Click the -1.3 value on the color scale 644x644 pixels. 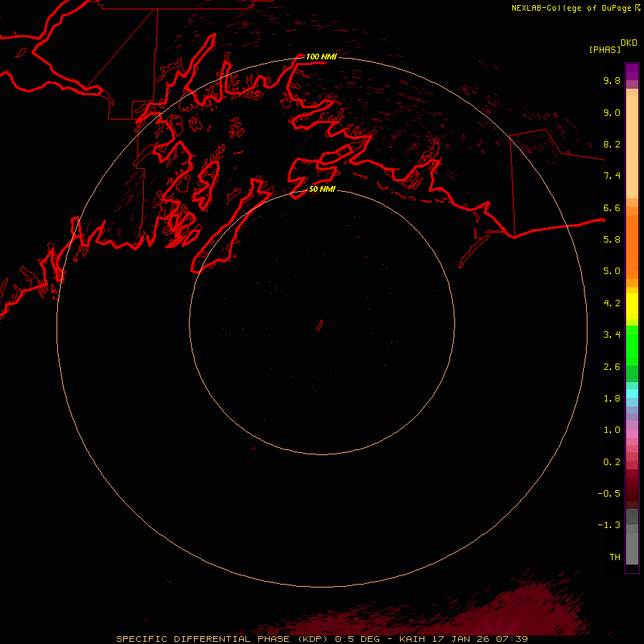pyautogui.click(x=609, y=525)
